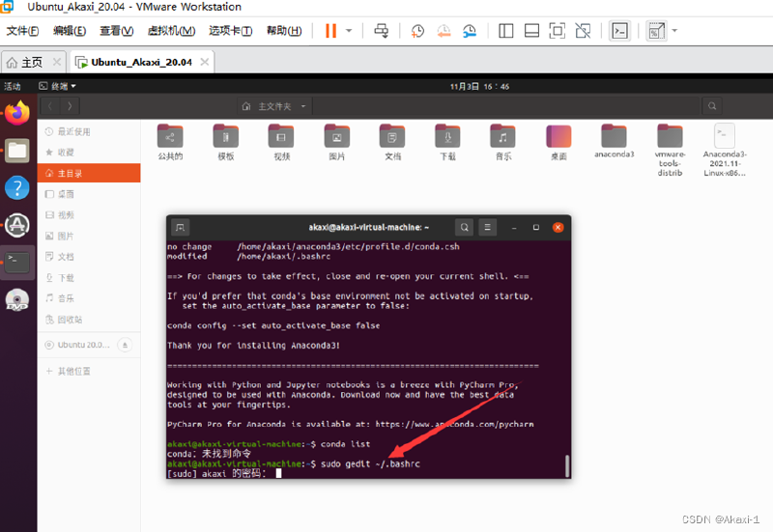The image size is (773, 532).
Task: Select 图片 in the file manager sidebar
Action: click(x=89, y=236)
